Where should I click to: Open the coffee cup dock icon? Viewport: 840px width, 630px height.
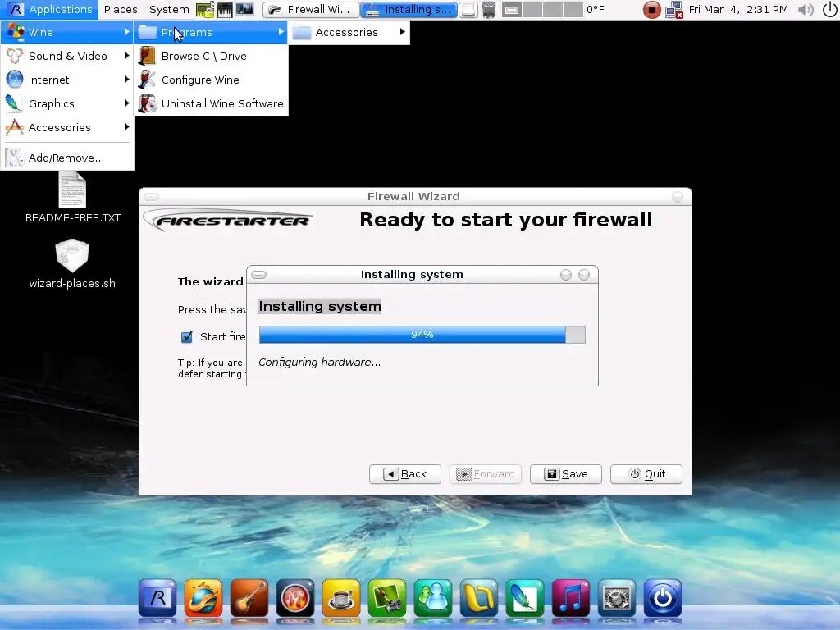click(340, 597)
